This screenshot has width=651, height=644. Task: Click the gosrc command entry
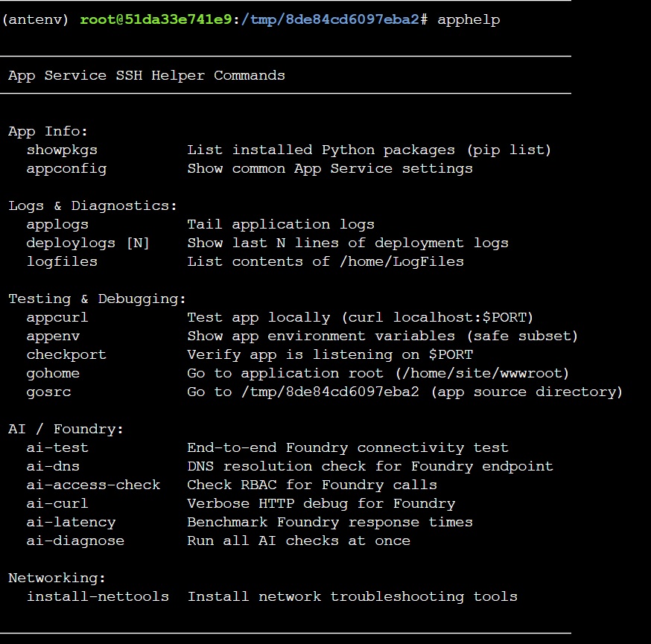point(48,392)
